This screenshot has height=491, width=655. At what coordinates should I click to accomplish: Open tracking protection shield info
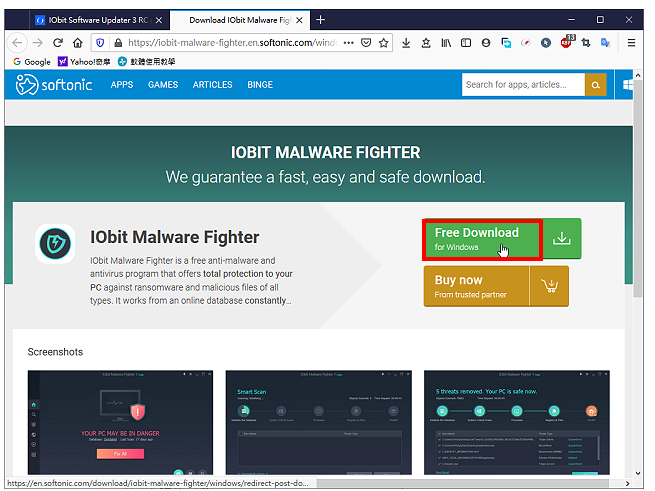point(100,43)
